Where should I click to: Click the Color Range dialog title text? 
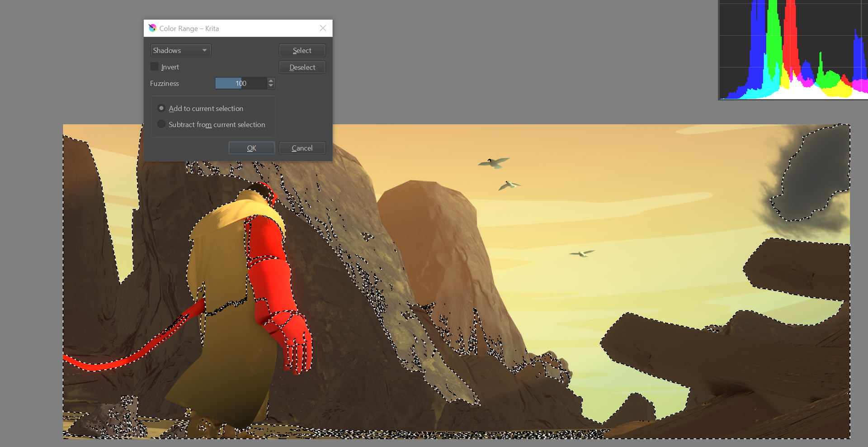point(189,29)
